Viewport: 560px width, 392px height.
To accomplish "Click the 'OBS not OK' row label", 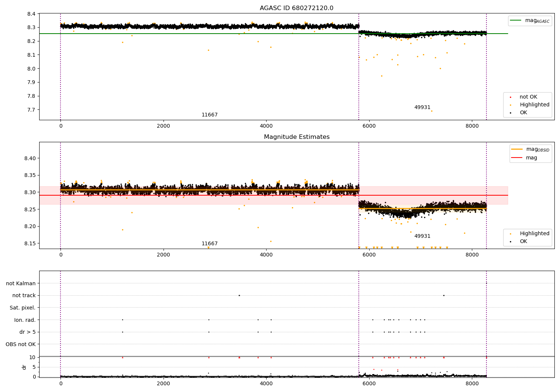I will click(x=21, y=344).
